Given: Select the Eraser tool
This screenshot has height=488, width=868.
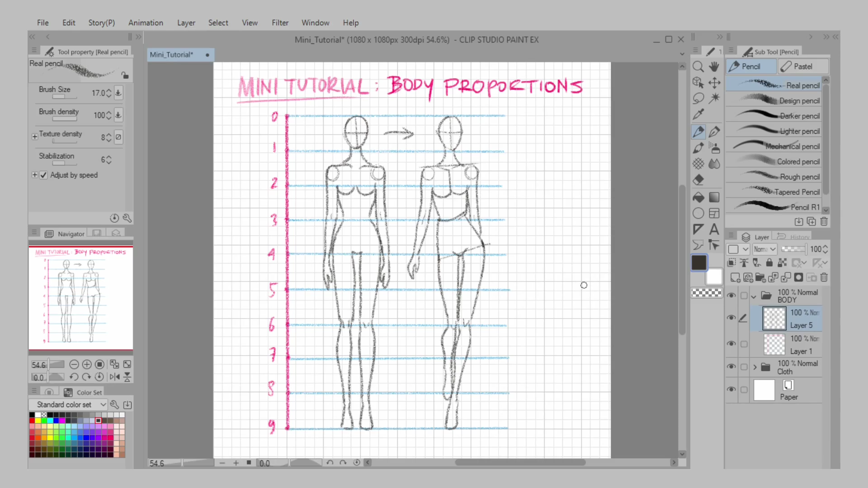Looking at the screenshot, I should pos(698,180).
